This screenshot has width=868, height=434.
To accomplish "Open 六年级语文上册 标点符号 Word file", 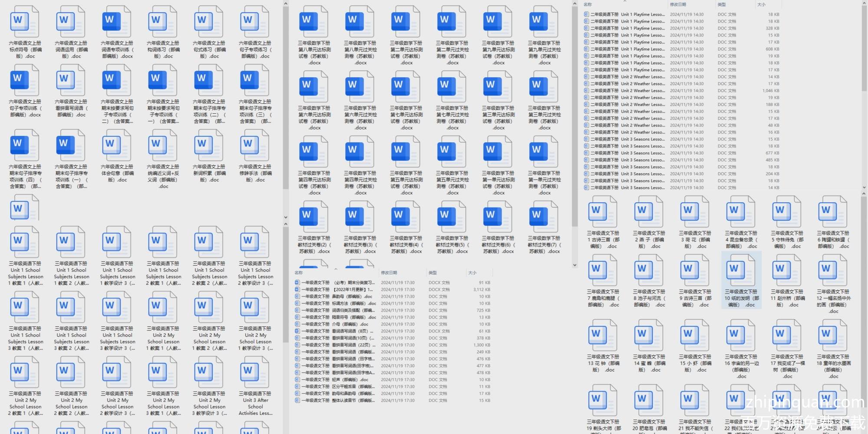I will (x=24, y=23).
